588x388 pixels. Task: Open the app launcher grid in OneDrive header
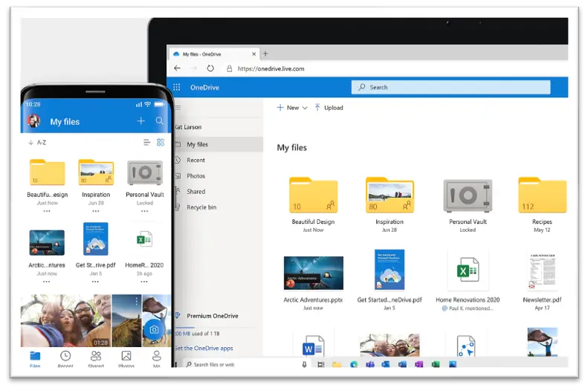177,88
